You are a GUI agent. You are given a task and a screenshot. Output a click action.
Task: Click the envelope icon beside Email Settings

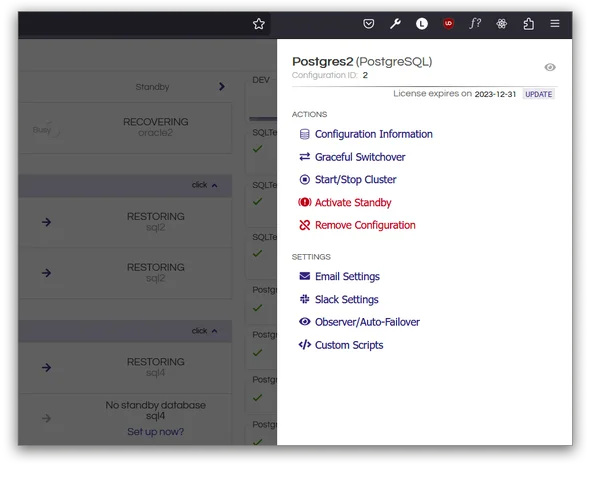pos(305,276)
